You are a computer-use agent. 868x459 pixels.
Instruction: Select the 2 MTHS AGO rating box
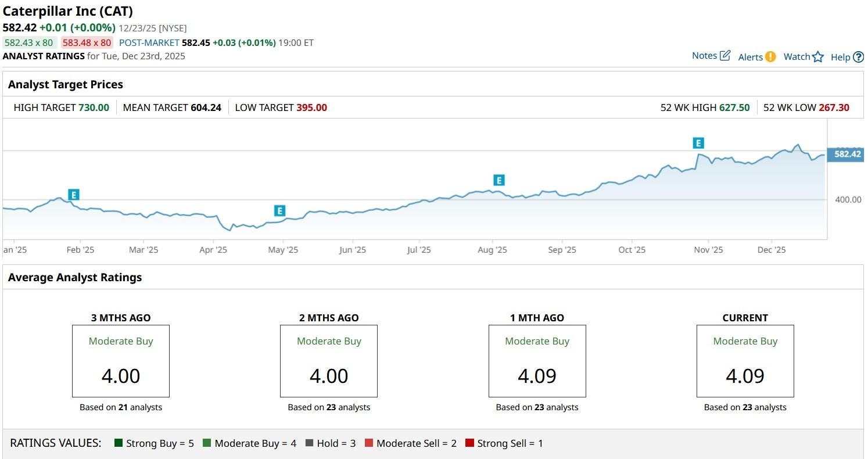click(x=329, y=361)
